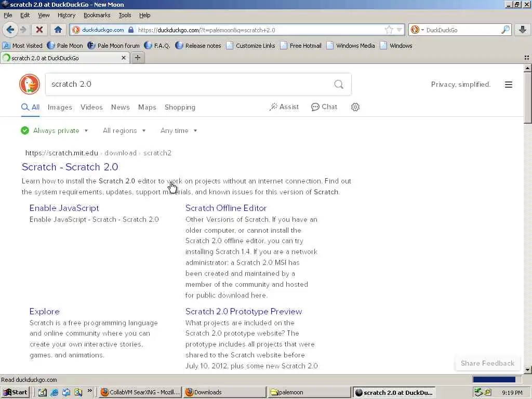Open the Scratch Offline Editor sublink

pos(226,208)
